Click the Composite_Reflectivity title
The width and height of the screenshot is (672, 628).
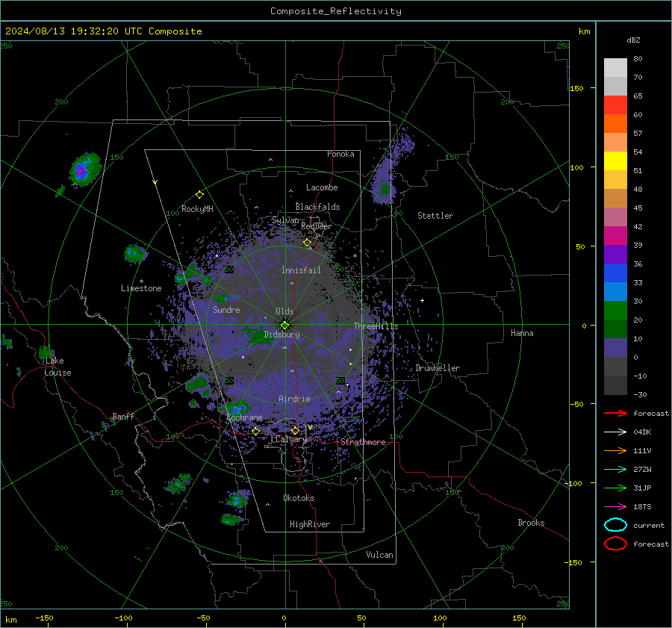coord(336,11)
